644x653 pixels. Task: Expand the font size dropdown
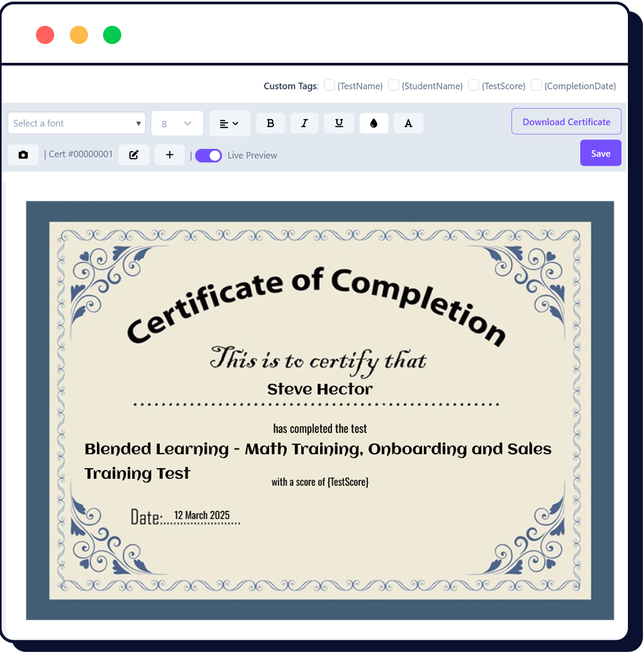click(x=177, y=124)
